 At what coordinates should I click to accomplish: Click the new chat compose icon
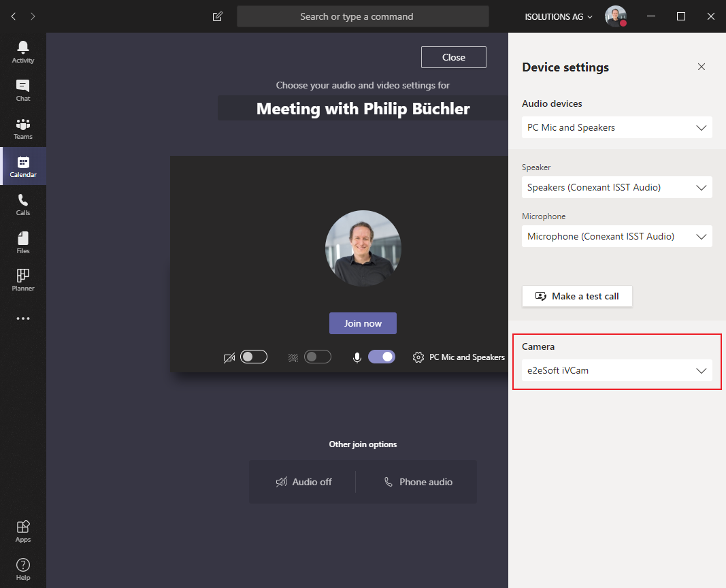217,16
